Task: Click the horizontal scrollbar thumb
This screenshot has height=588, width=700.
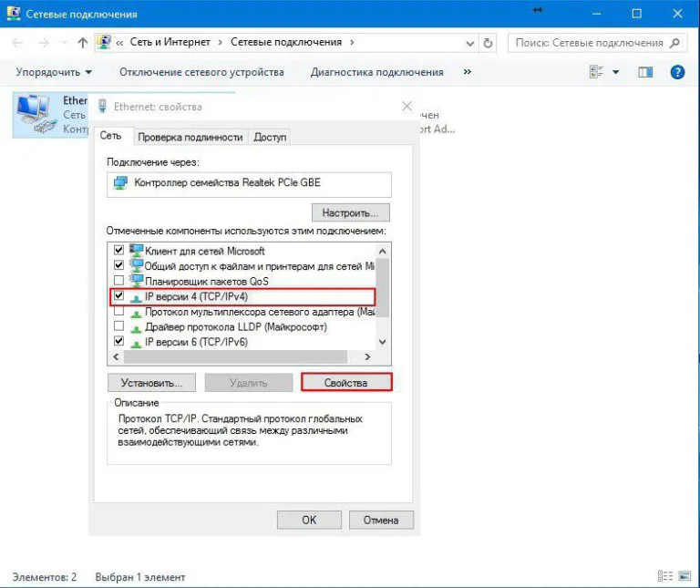Action: coord(235,356)
